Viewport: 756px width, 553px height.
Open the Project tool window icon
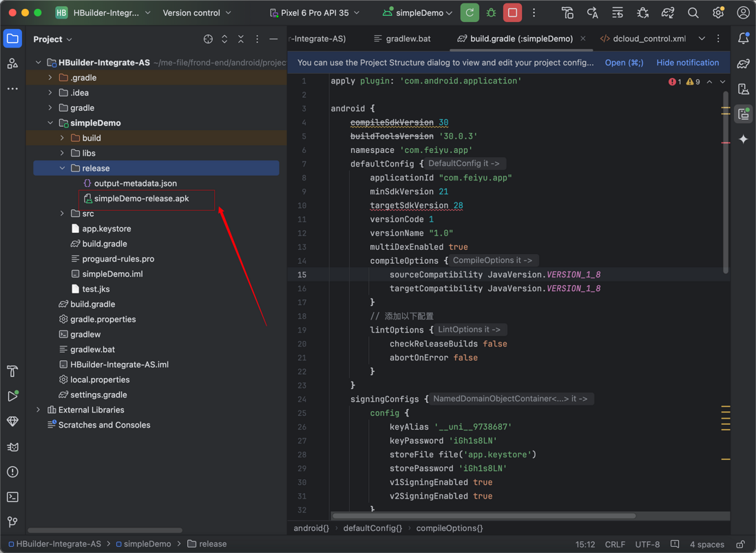(12, 39)
